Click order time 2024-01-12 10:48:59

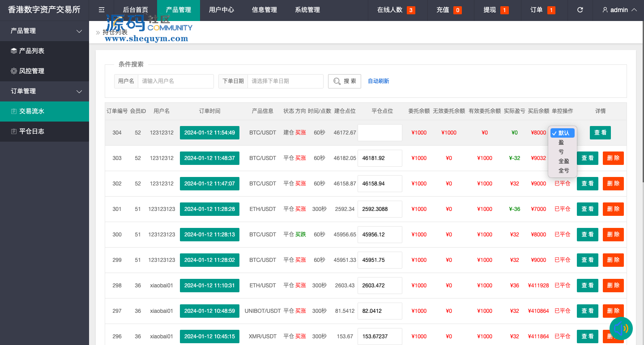click(x=209, y=311)
